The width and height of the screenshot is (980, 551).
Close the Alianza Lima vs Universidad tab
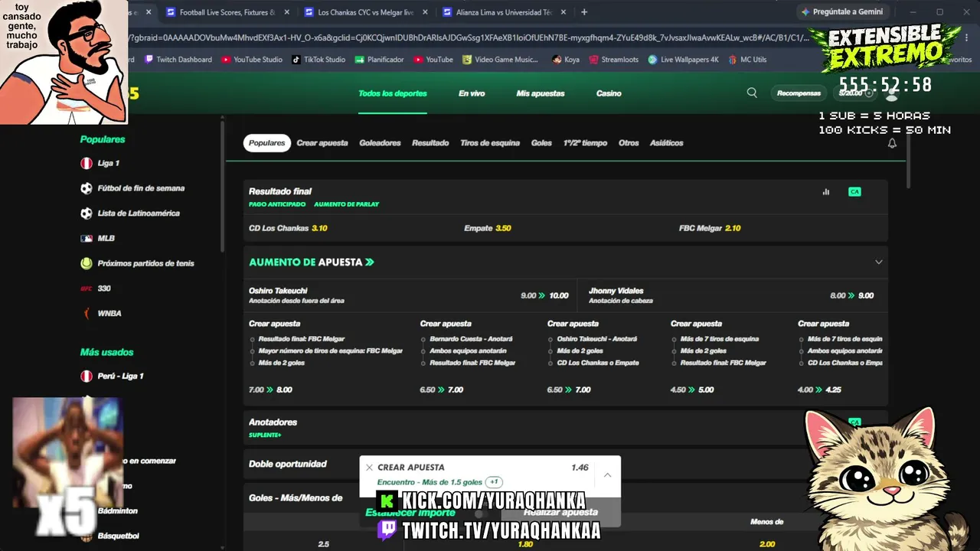564,12
